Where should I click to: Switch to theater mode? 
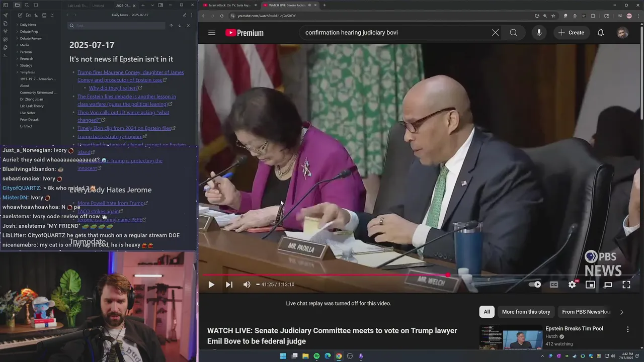(x=608, y=285)
